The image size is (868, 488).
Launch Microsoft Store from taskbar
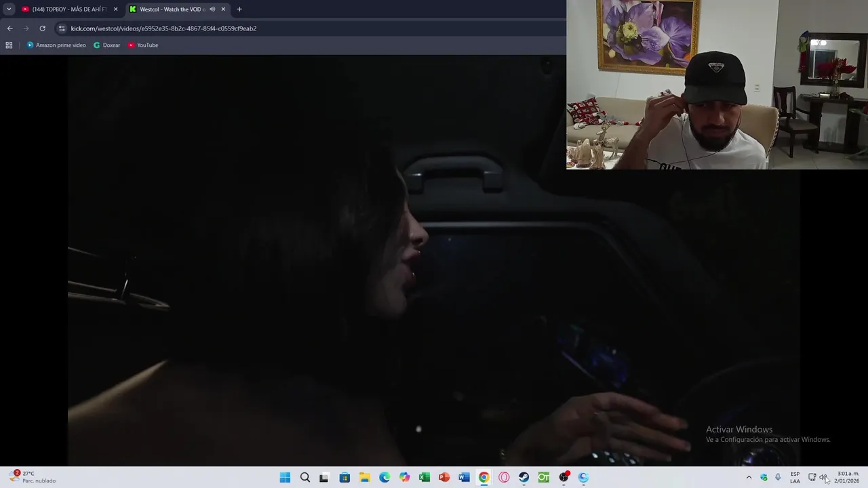tap(344, 477)
